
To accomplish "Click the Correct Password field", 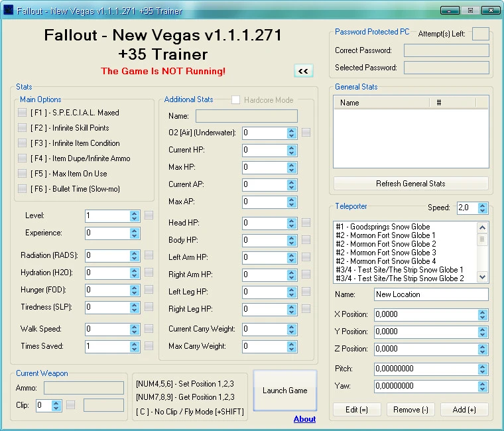I will coord(446,50).
